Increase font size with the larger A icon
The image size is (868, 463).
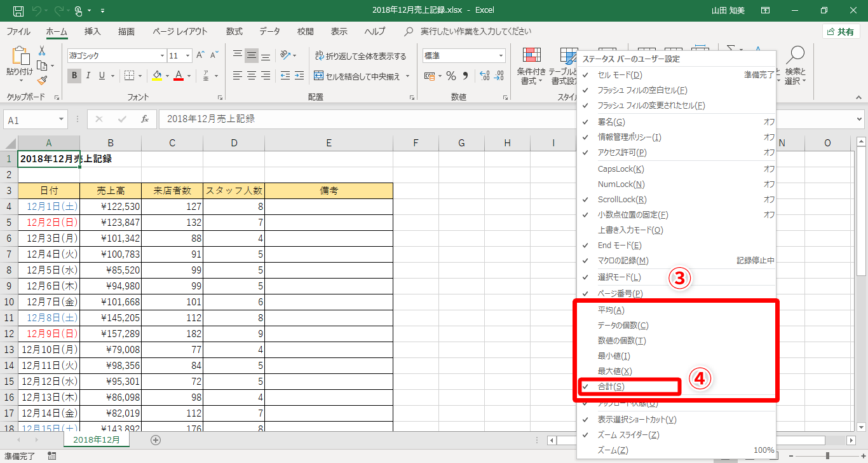pos(201,55)
